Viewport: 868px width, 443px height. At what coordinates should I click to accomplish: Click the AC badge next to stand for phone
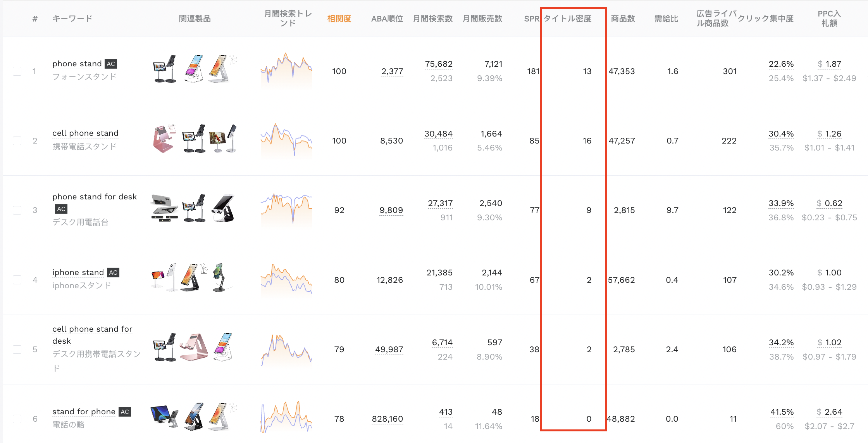pyautogui.click(x=125, y=412)
